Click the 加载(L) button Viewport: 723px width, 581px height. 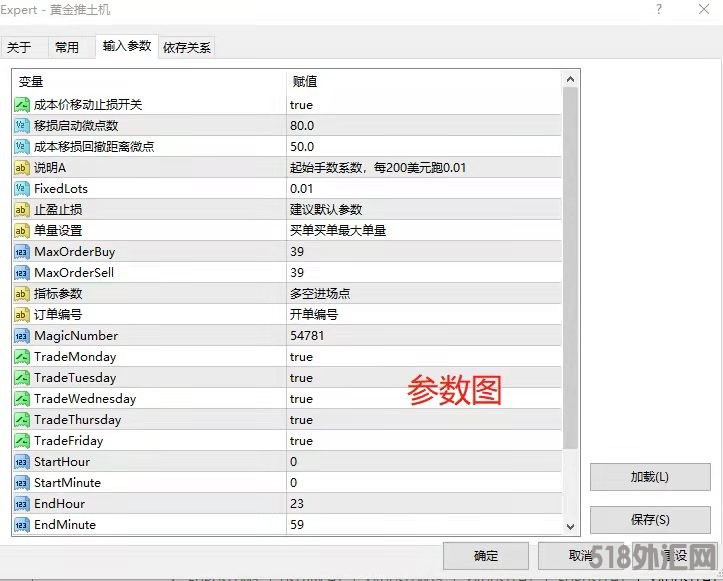(x=650, y=477)
